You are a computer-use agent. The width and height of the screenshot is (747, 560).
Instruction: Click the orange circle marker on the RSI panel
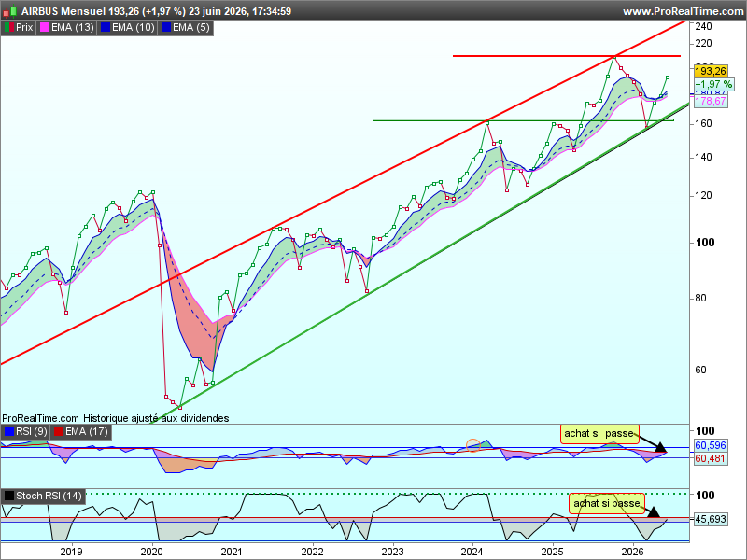[x=473, y=445]
